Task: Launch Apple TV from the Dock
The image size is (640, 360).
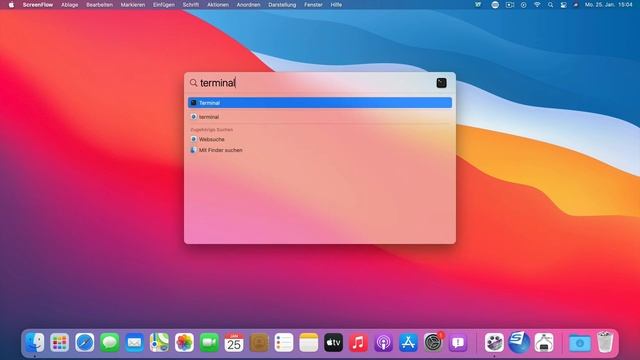Action: click(333, 342)
